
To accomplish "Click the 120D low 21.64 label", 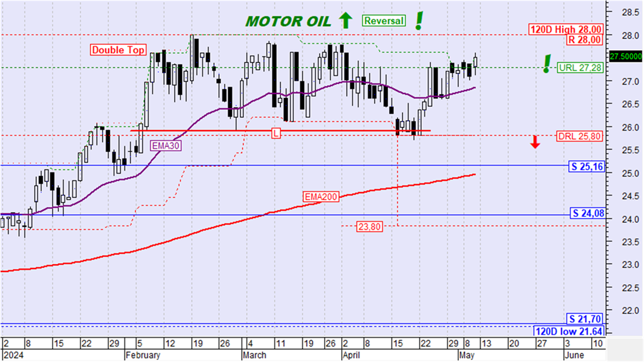I will pos(569,331).
